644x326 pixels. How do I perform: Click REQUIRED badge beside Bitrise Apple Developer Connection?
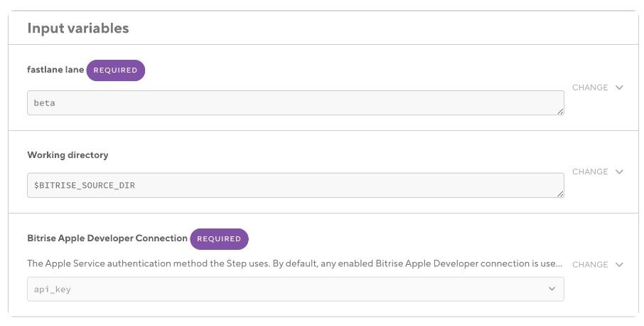(x=219, y=239)
